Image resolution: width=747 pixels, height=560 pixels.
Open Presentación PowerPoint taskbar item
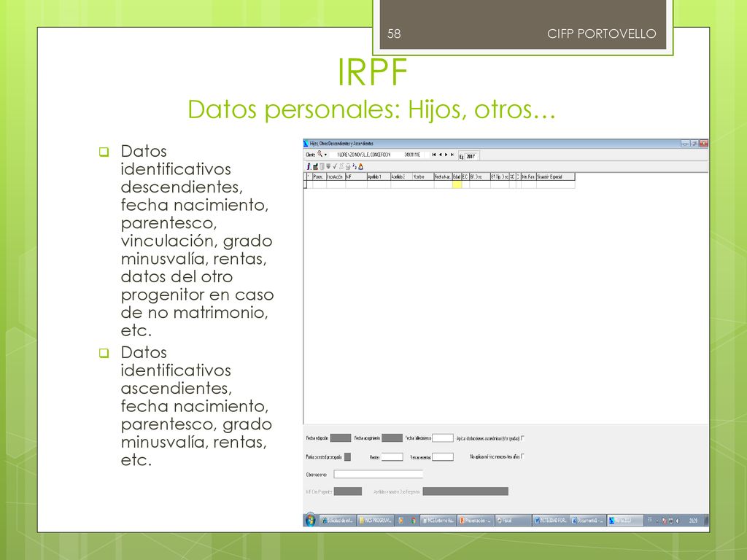[476, 521]
